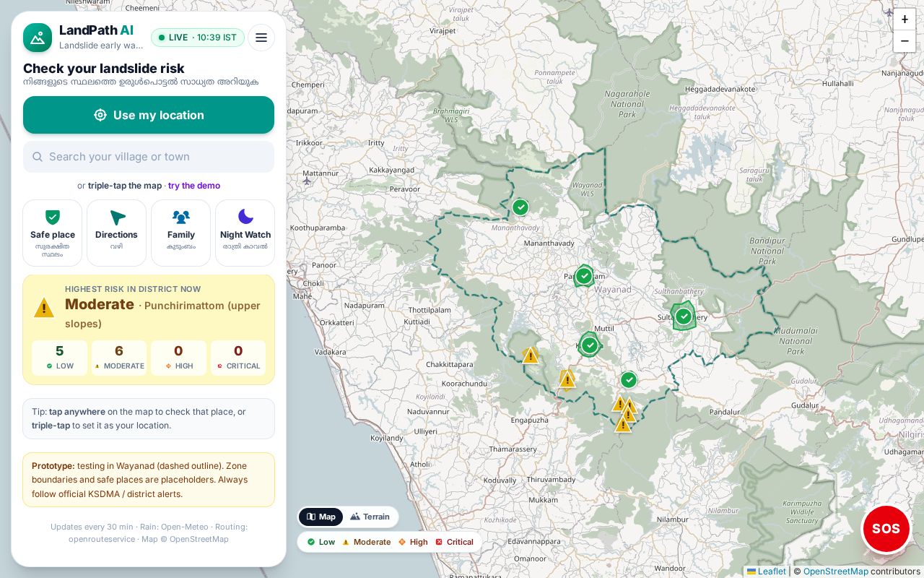Open the Family quick action
The height and width of the screenshot is (578, 924).
[180, 233]
